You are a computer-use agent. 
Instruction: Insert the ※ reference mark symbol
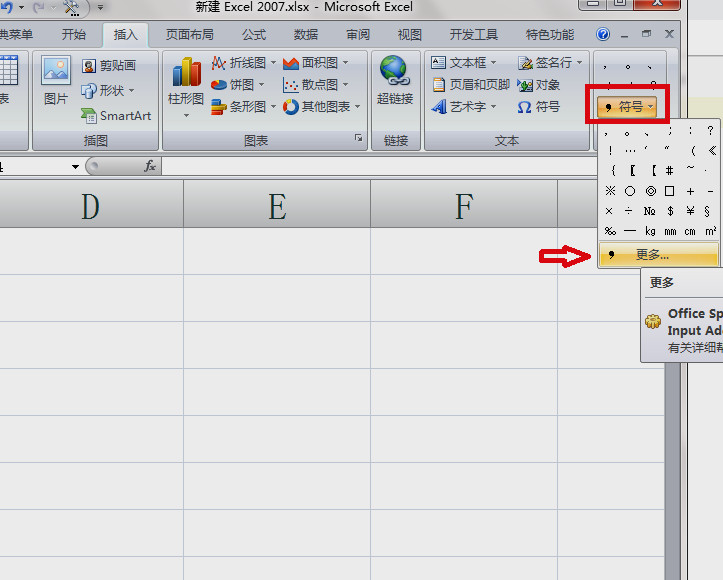click(x=610, y=190)
